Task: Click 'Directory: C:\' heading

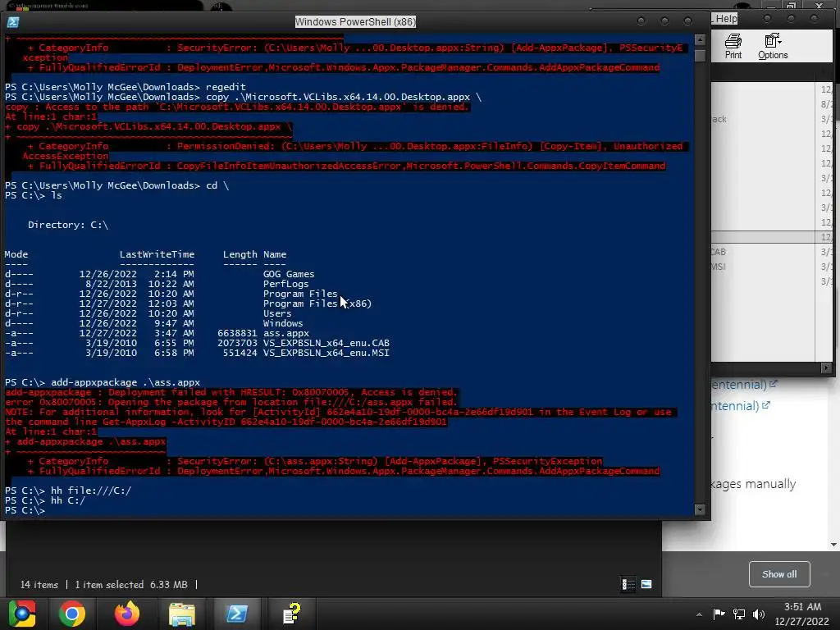Action: pyautogui.click(x=68, y=225)
